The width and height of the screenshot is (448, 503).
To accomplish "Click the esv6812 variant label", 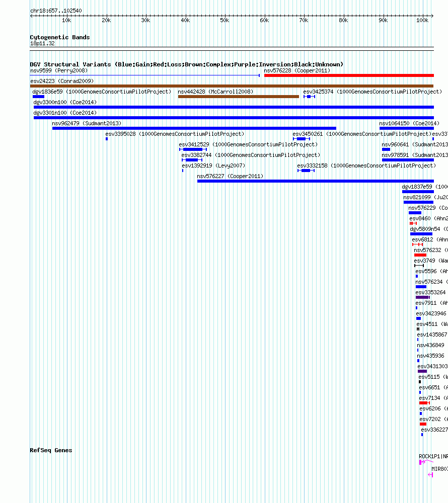I will click(430, 240).
